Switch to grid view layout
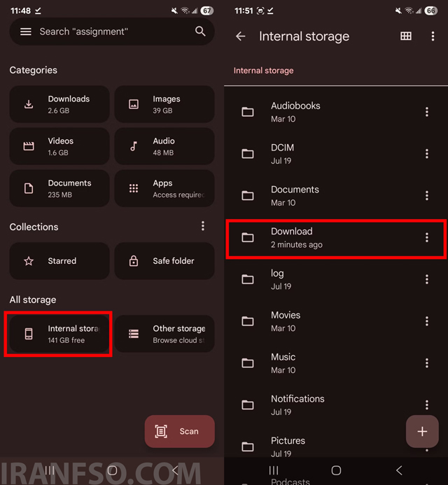The height and width of the screenshot is (485, 448). (406, 36)
